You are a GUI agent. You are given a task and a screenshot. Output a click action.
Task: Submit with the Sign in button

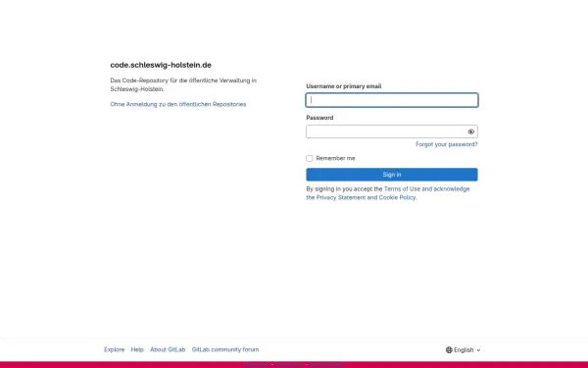click(392, 175)
